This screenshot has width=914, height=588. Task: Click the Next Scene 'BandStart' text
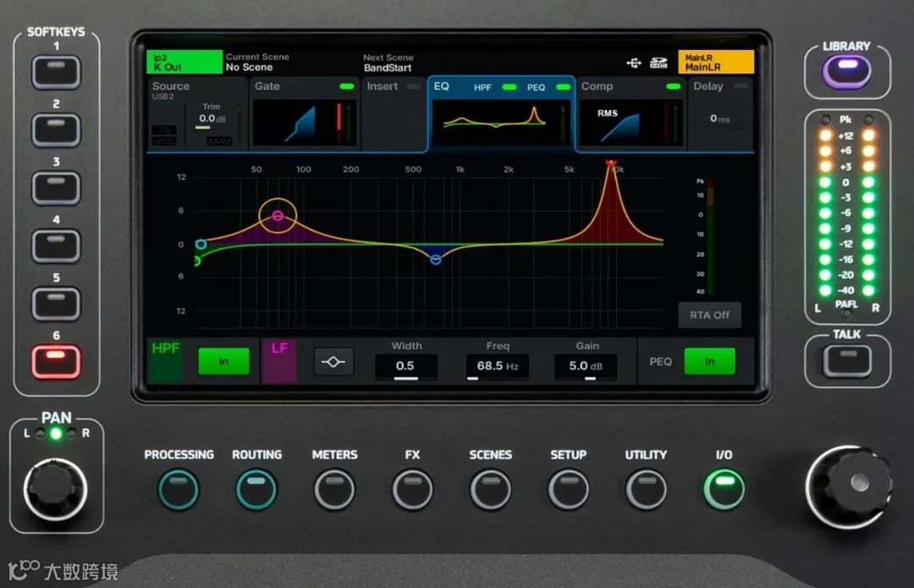(x=388, y=69)
